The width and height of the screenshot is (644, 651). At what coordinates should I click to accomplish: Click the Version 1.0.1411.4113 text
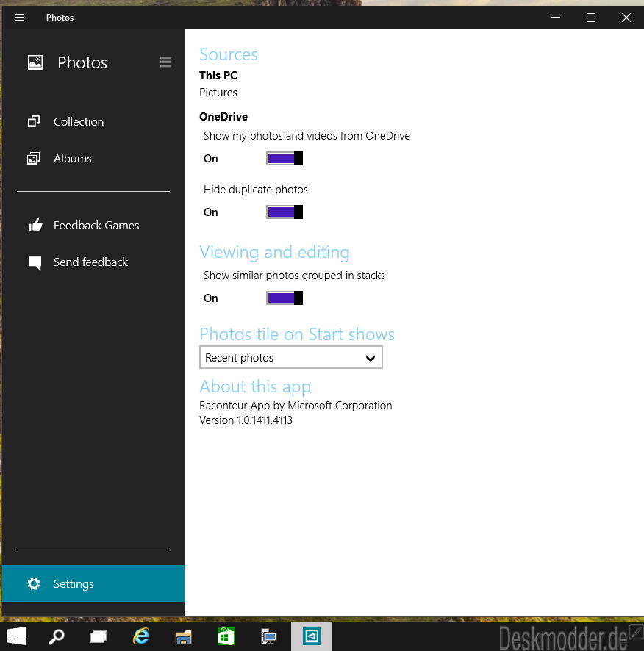[x=246, y=420]
